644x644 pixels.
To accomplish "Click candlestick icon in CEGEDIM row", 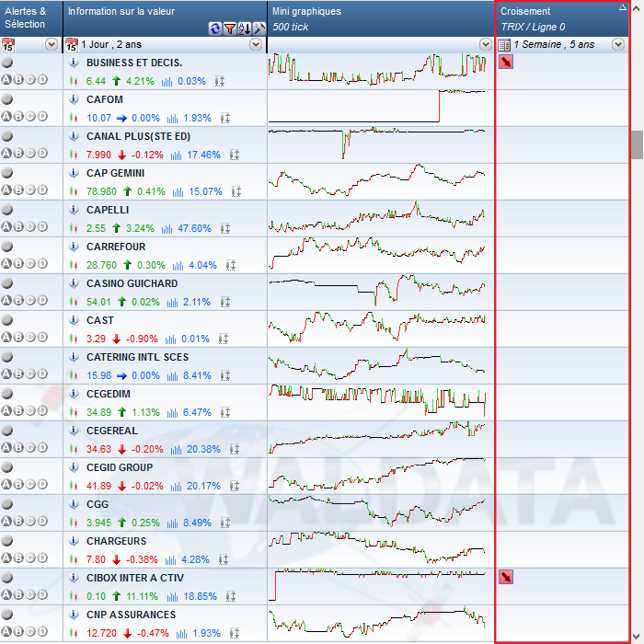I will point(74,412).
